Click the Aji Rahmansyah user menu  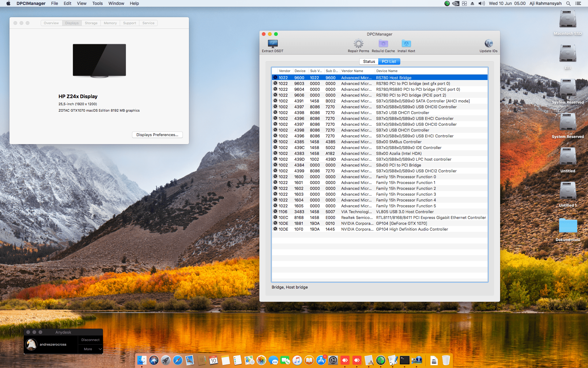point(545,3)
